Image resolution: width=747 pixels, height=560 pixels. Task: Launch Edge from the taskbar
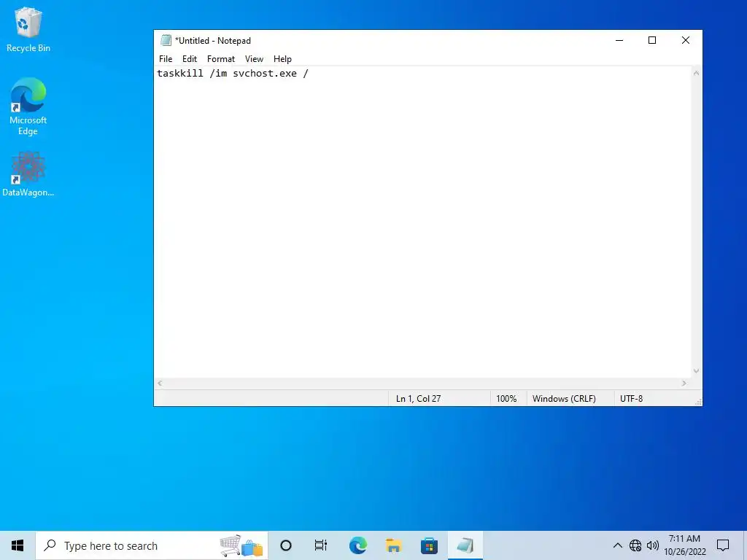[357, 545]
